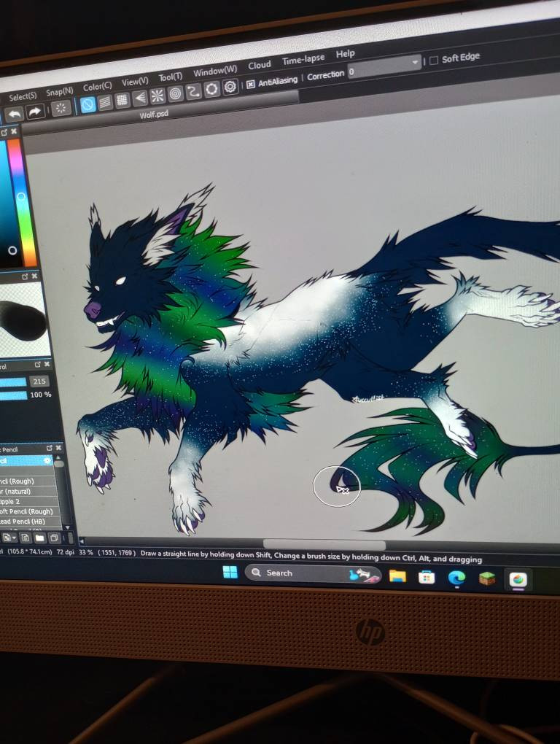Open the Window(W) menu
Image resolution: width=560 pixels, height=744 pixels.
click(x=215, y=71)
